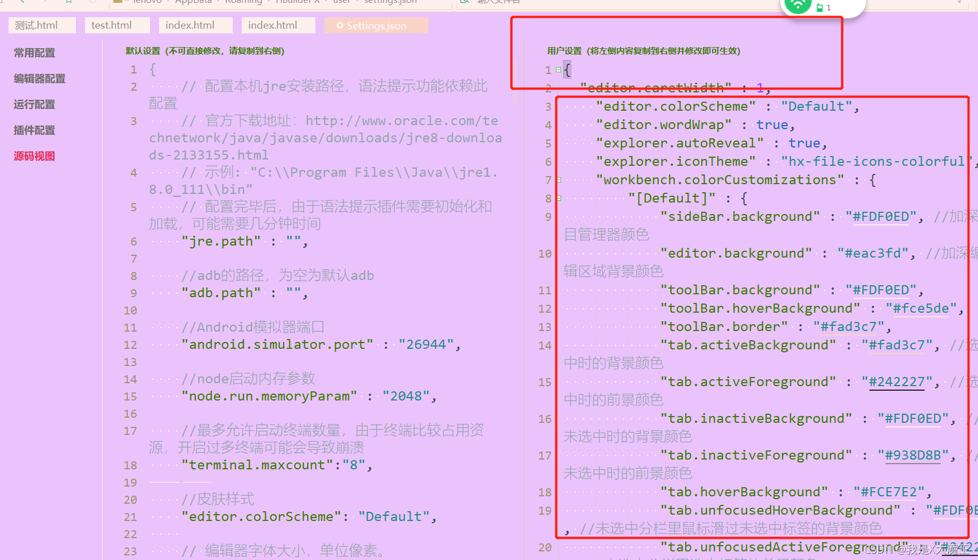The width and height of the screenshot is (978, 560).
Task: Click "explorer.autoReveal" key
Action: click(x=680, y=143)
